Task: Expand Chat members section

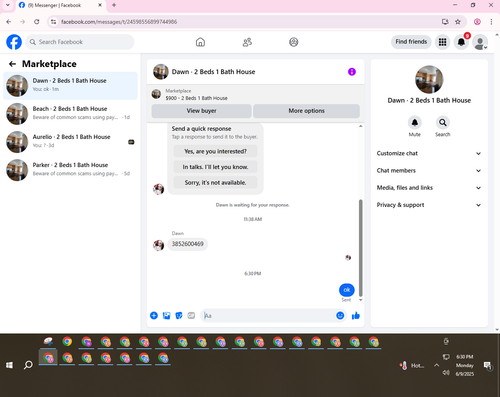Action: pos(429,171)
